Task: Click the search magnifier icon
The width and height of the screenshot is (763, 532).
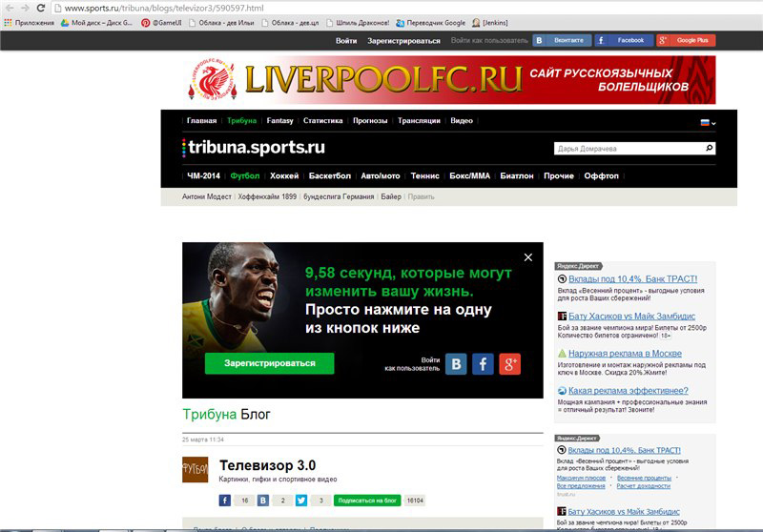Action: [710, 148]
